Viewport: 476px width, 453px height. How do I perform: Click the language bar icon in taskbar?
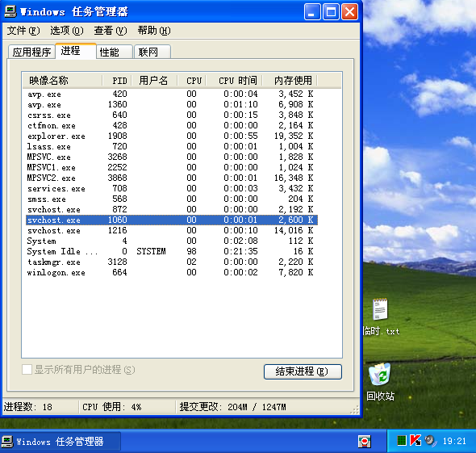click(365, 441)
